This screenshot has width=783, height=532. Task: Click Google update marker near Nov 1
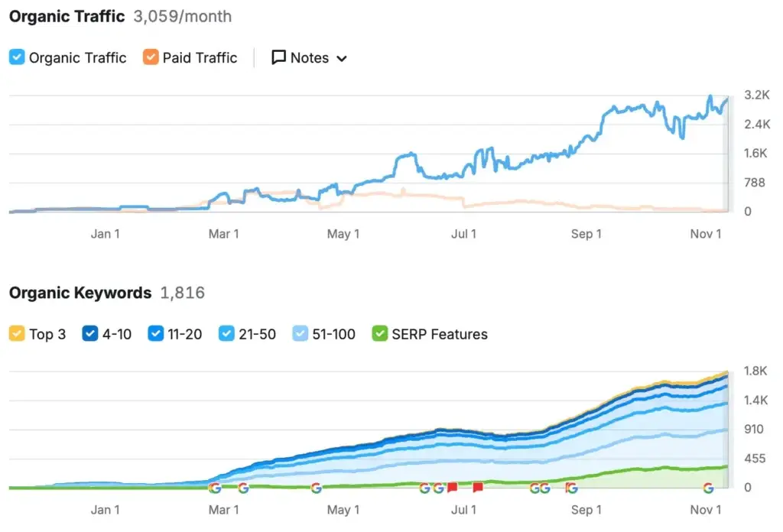[x=708, y=488]
